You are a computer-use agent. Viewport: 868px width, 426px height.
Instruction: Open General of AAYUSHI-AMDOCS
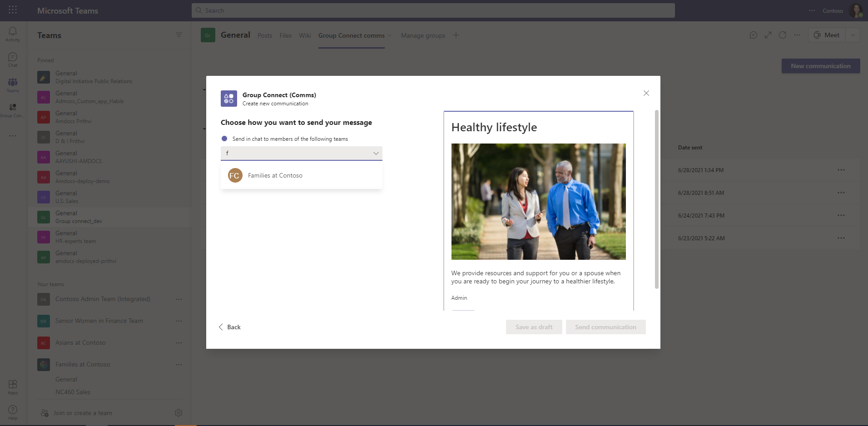tap(109, 157)
